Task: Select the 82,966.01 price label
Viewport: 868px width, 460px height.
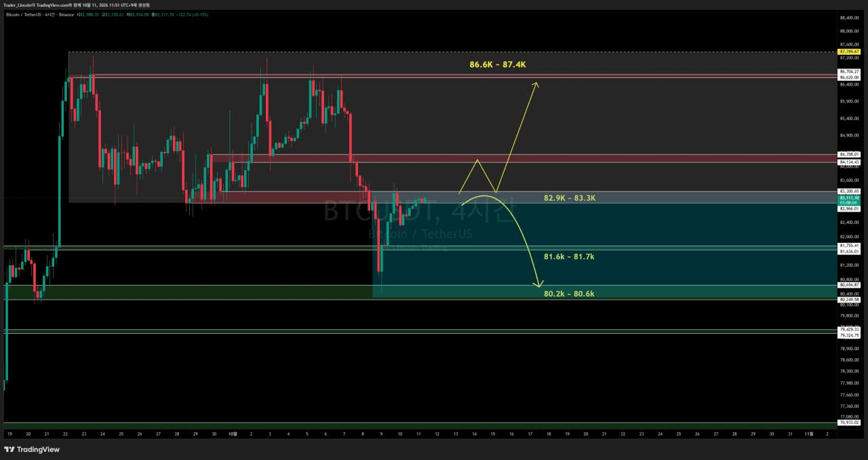Action: point(849,209)
